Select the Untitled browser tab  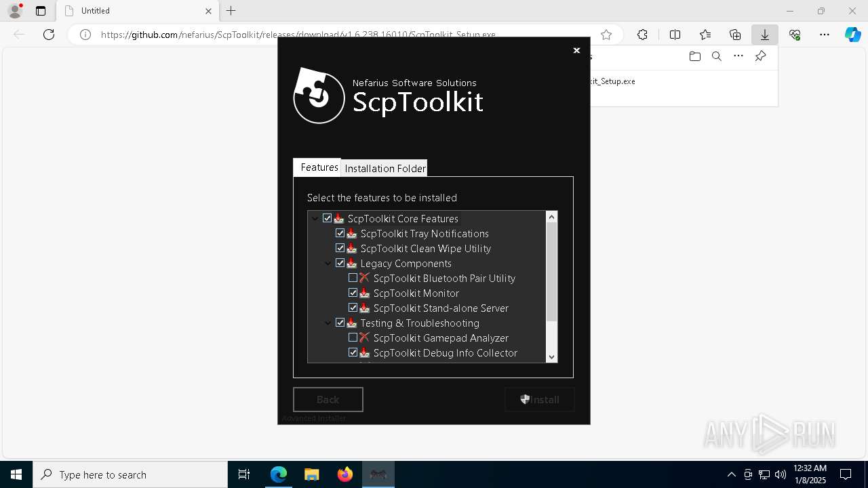[136, 11]
